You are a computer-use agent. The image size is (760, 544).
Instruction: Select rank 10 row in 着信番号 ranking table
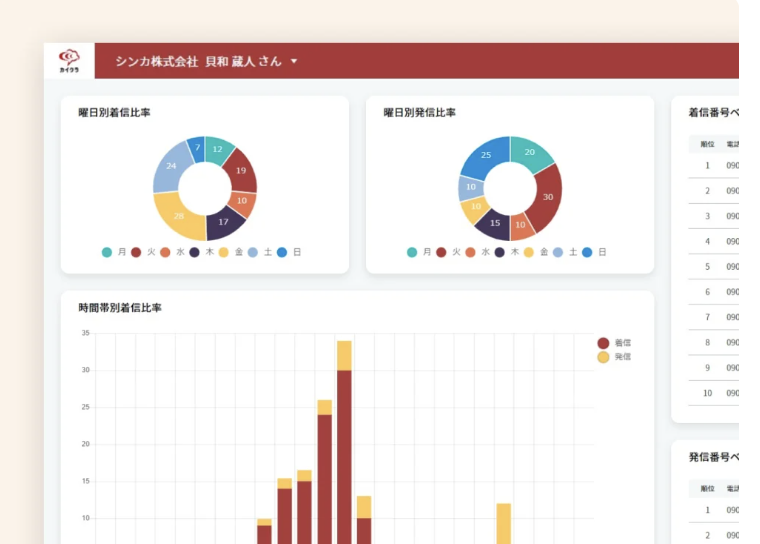[712, 393]
